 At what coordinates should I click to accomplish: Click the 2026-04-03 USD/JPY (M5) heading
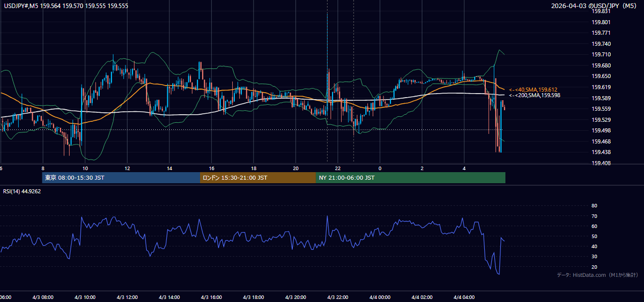[595, 6]
